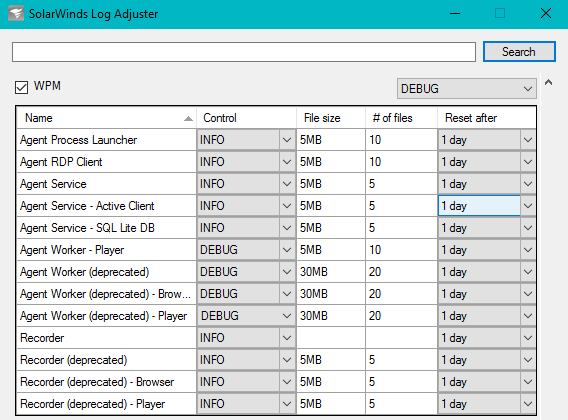Image resolution: width=568 pixels, height=420 pixels.
Task: Click # of files 5 for Agent Service row
Action: click(x=401, y=184)
